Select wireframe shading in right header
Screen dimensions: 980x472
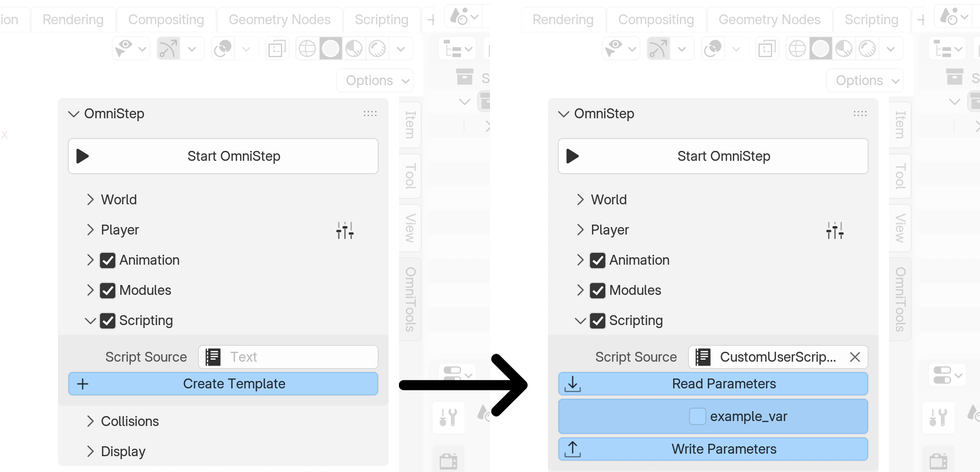click(797, 49)
